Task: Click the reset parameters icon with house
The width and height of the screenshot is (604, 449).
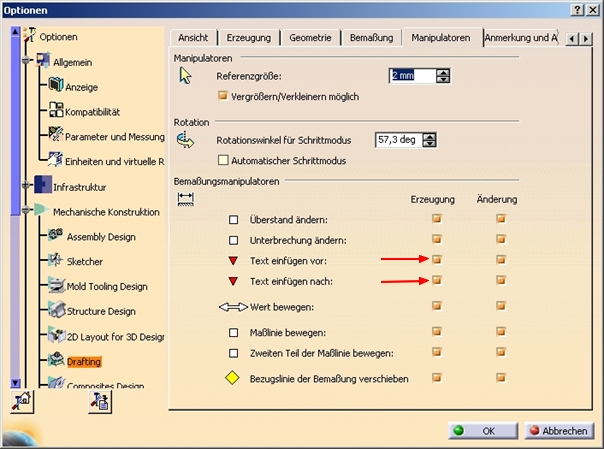Action: pos(22,402)
